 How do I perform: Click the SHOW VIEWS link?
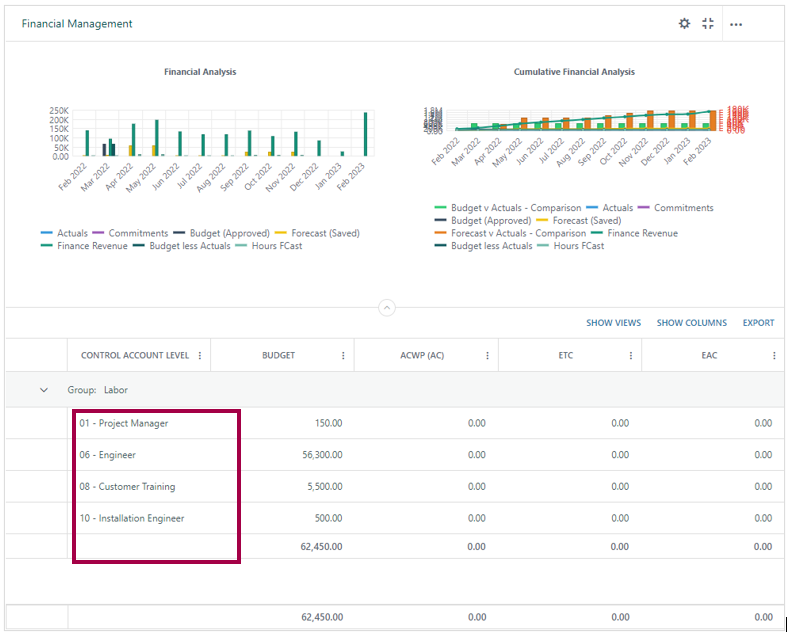coord(613,323)
